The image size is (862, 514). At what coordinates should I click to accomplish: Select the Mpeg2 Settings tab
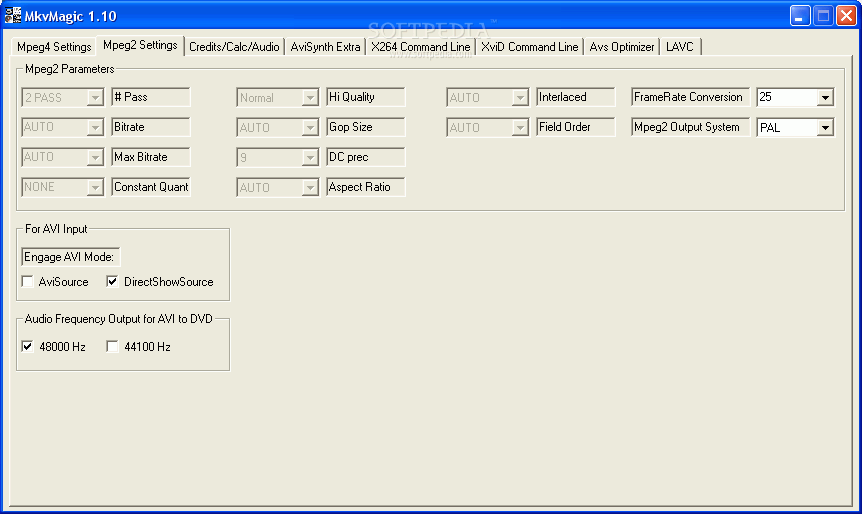(140, 45)
